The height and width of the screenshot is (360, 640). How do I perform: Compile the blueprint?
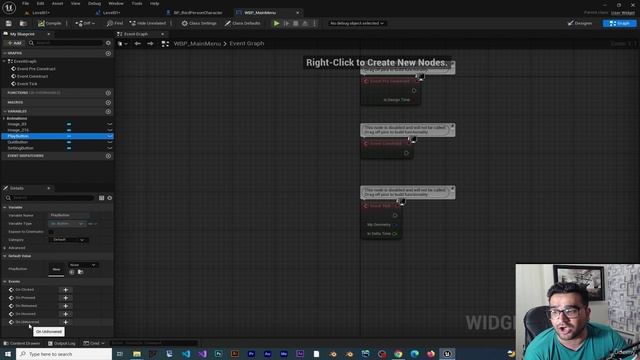pyautogui.click(x=49, y=23)
